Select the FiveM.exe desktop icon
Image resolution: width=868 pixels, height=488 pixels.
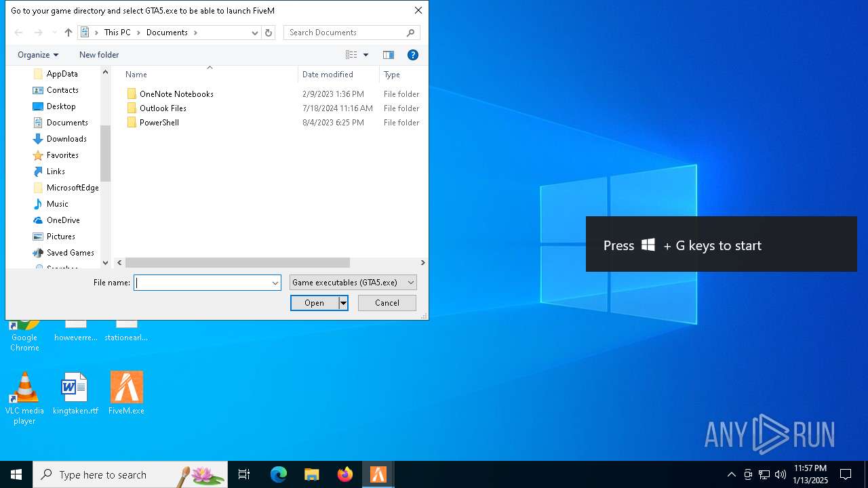click(x=126, y=393)
